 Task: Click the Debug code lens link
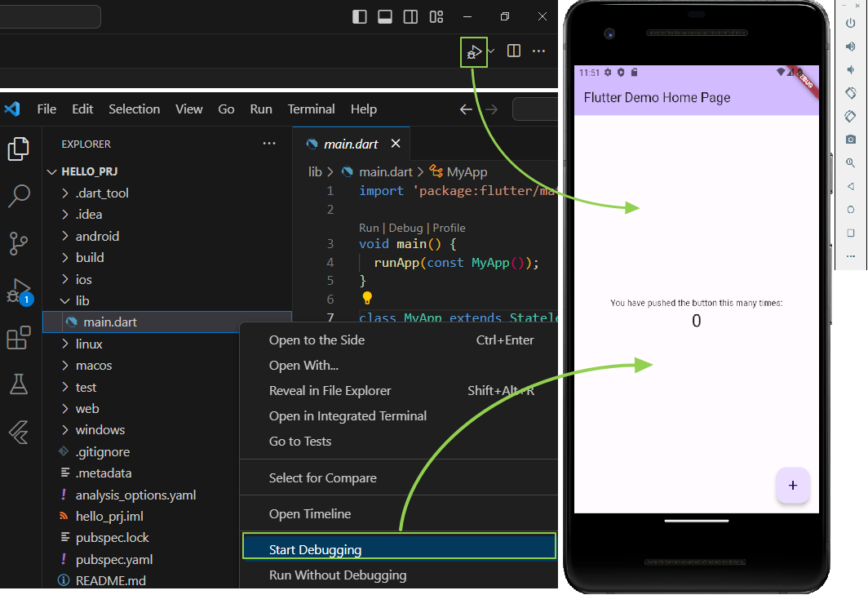[x=405, y=228]
